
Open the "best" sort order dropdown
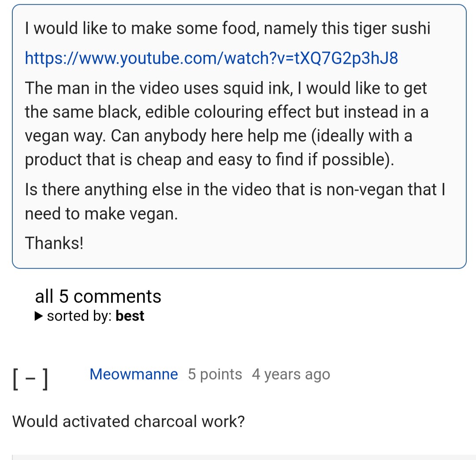click(130, 316)
